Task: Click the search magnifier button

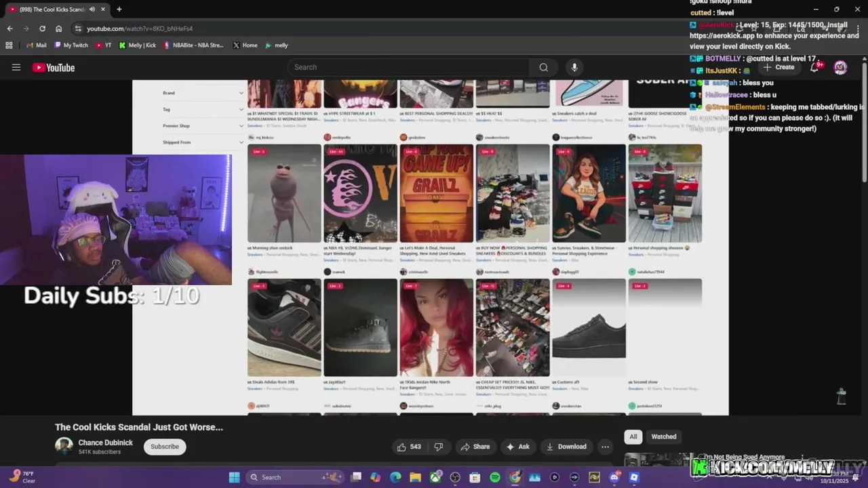Action: point(543,67)
